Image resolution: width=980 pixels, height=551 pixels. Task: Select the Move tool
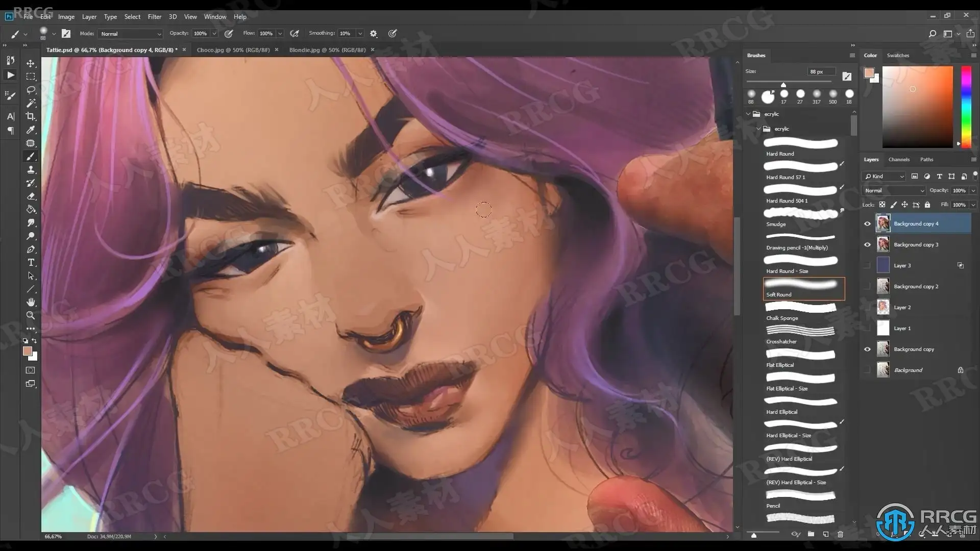coord(31,63)
